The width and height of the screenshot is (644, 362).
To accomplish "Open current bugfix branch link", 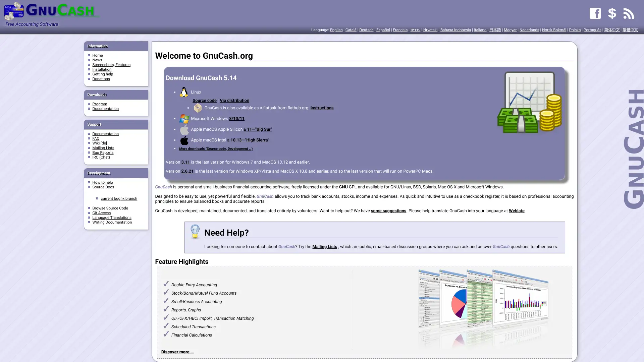I will [119, 199].
